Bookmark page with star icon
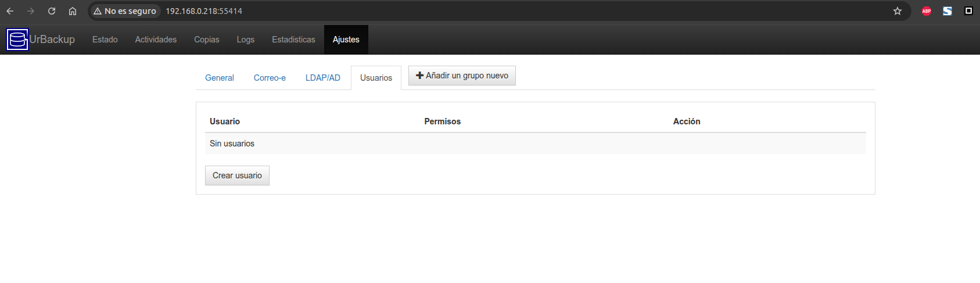 pyautogui.click(x=898, y=11)
